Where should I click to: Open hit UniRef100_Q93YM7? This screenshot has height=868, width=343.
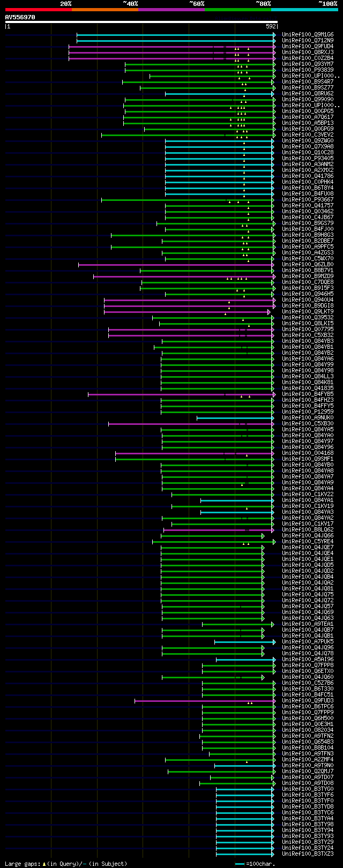[x=308, y=64]
